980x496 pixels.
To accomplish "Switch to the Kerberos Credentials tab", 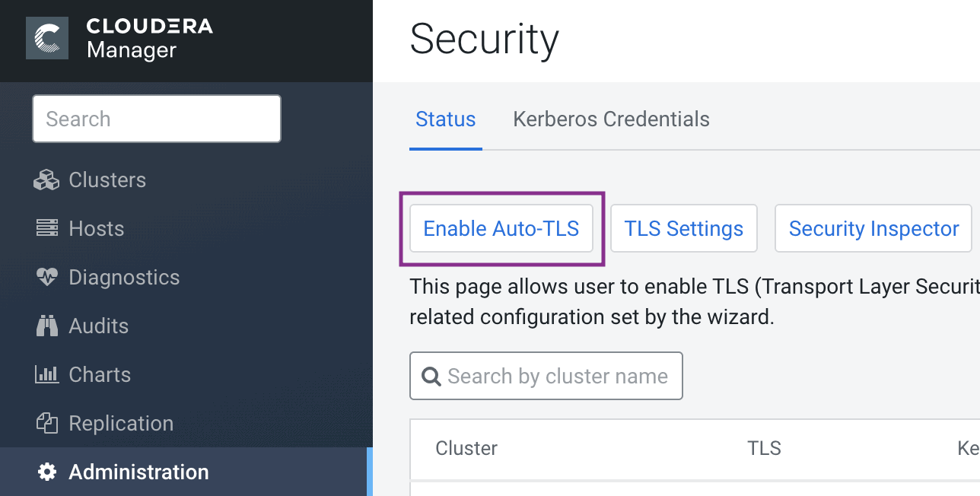I will pos(611,119).
